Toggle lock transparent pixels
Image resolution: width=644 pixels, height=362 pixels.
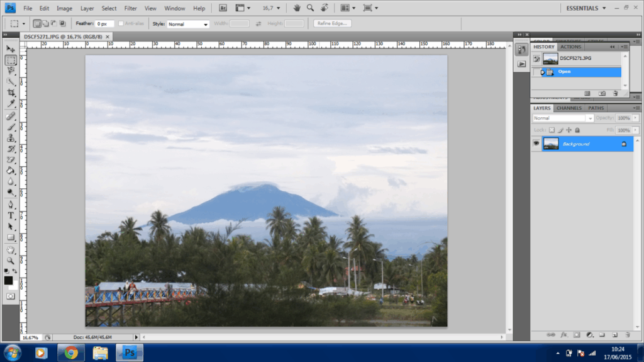point(552,130)
